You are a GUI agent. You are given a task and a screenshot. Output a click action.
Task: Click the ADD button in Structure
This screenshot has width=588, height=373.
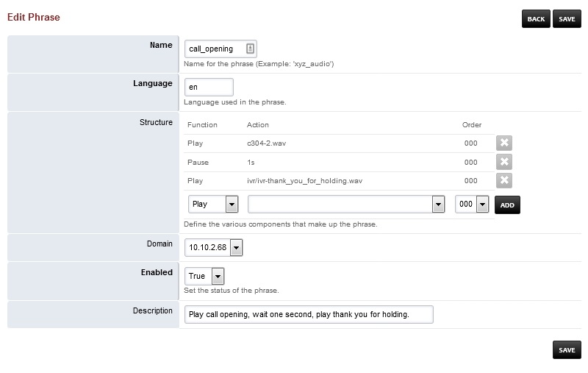(507, 205)
